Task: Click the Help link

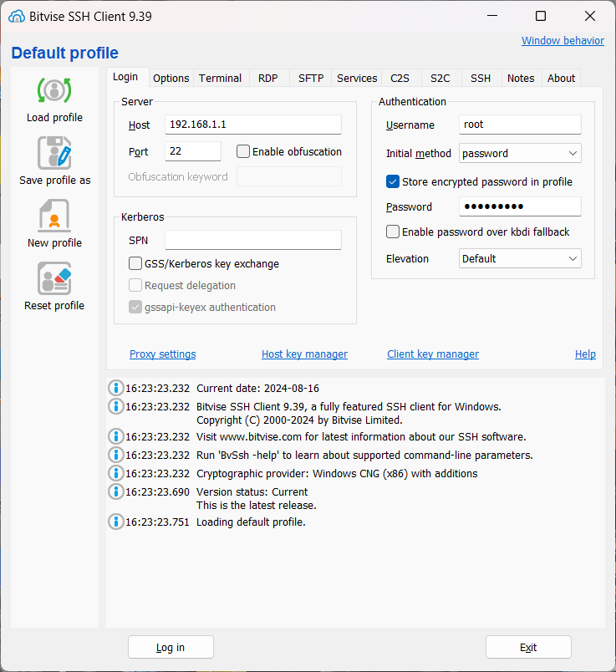Action: 585,354
